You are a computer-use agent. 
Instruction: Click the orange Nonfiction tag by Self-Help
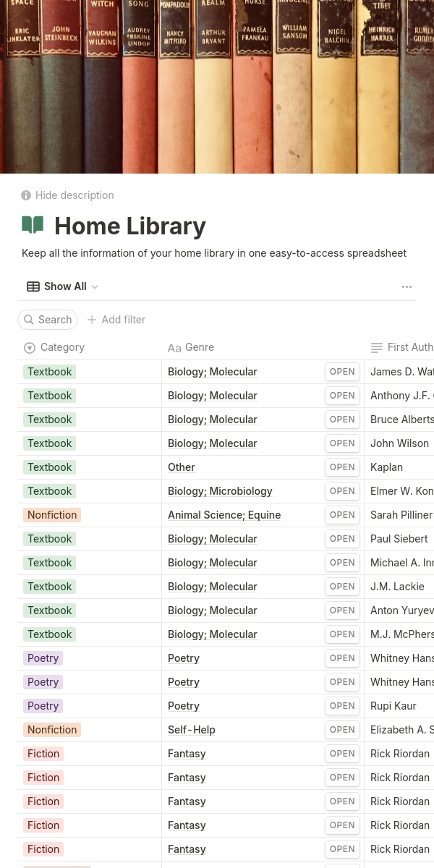[52, 730]
